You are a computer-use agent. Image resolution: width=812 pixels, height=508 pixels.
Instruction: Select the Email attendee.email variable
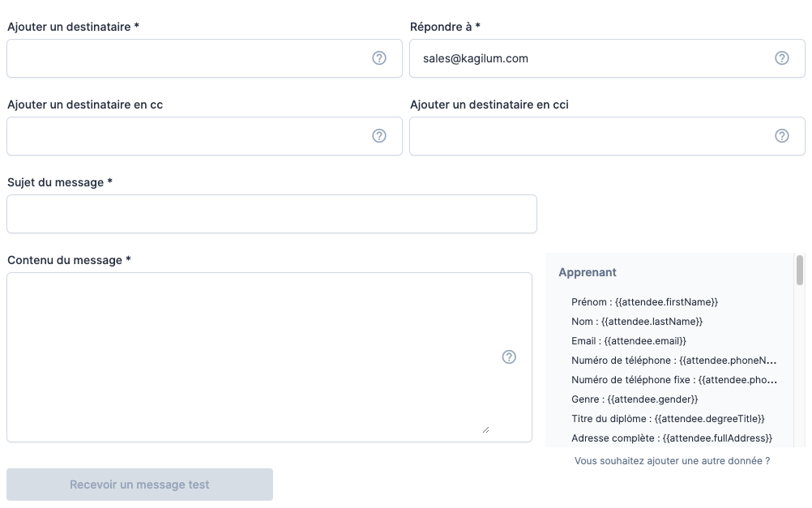click(x=629, y=341)
